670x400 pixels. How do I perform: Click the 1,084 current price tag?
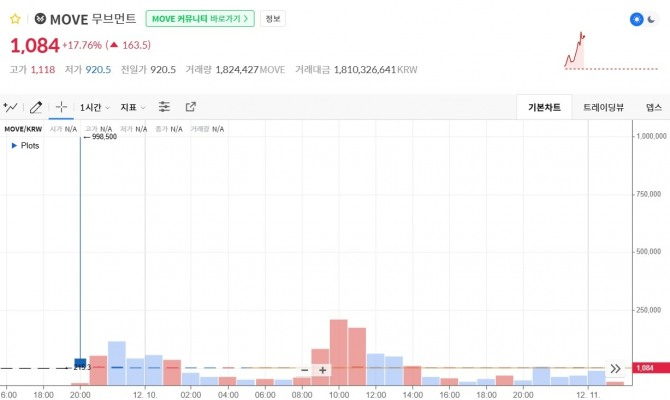point(651,368)
